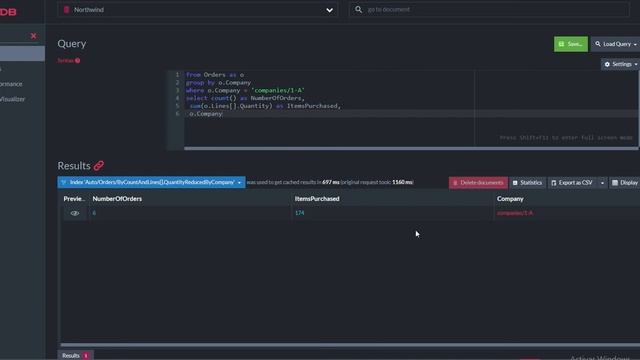Open the Visualizer sidebar item

pos(12,99)
